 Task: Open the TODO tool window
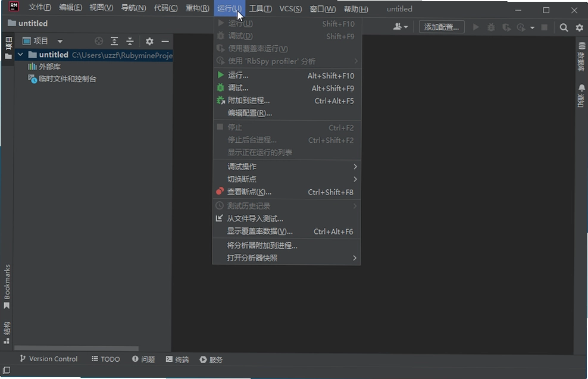pos(106,359)
